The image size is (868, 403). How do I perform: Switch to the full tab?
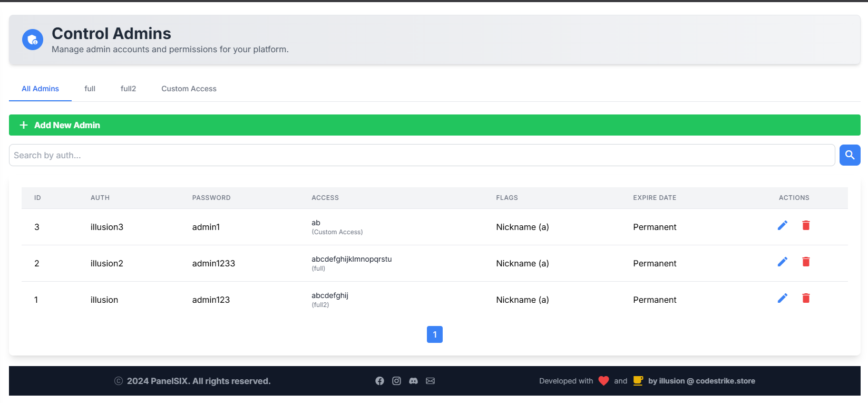click(90, 89)
